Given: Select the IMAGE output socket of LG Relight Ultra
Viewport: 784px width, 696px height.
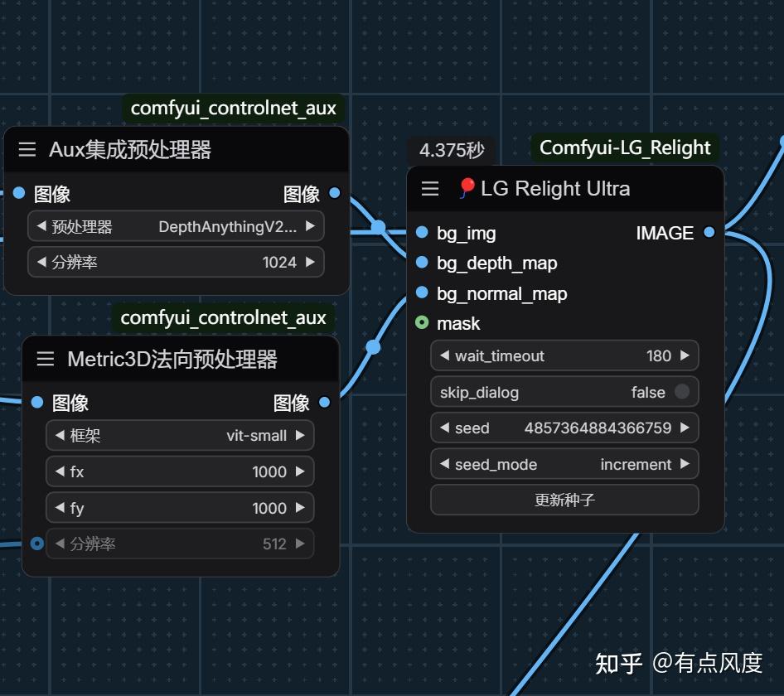Looking at the screenshot, I should [x=708, y=233].
